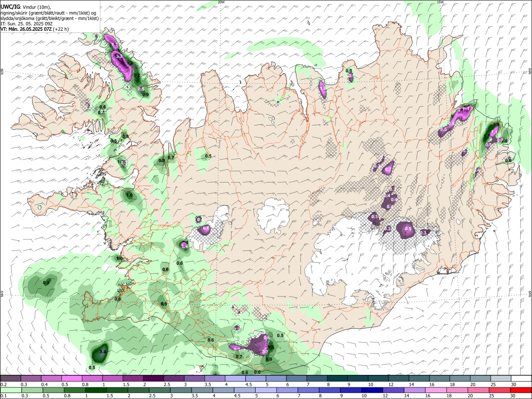Click the 'rigning/skúrir' legend description line
Image resolution: width=532 pixels, height=399 pixels.
click(x=48, y=13)
